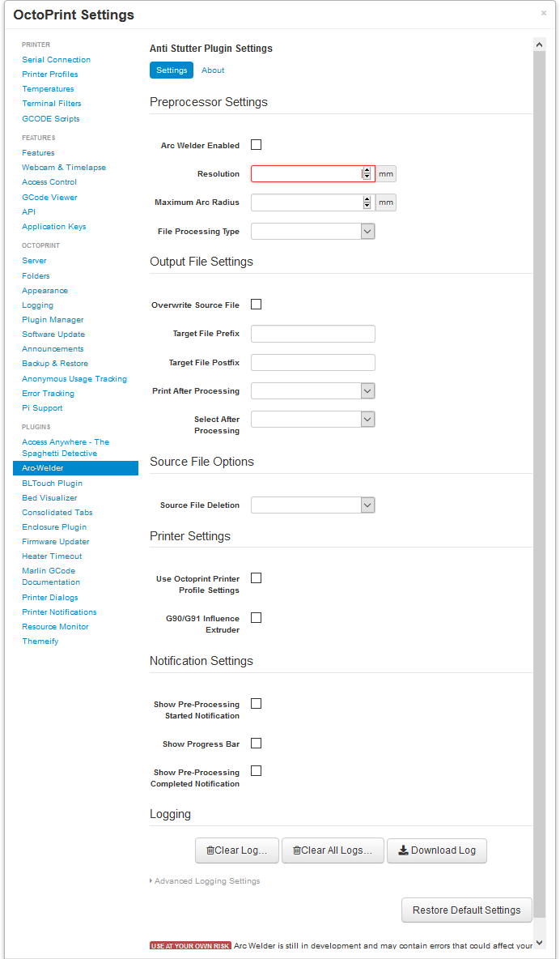Open Print After Processing dropdown

(x=313, y=391)
